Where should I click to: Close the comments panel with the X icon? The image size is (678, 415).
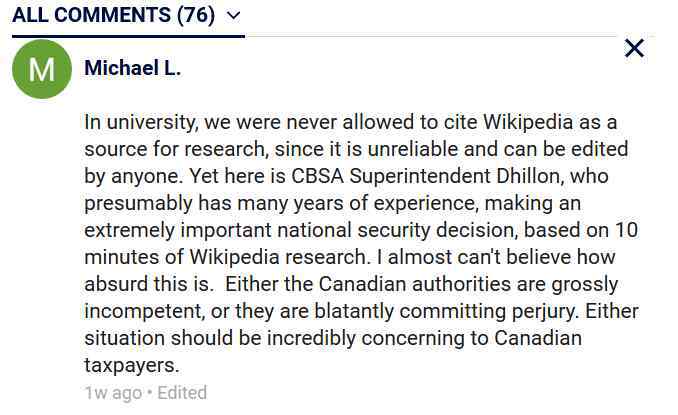tap(634, 48)
